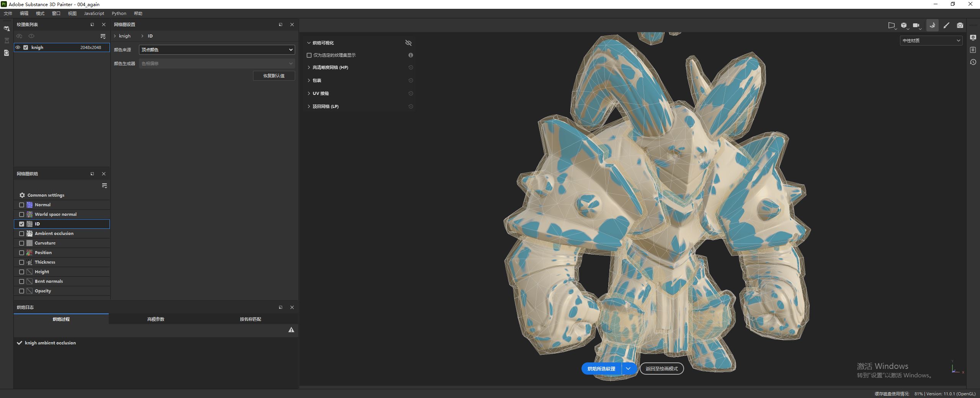Open the history clock icon in right sidebar

coord(973,62)
